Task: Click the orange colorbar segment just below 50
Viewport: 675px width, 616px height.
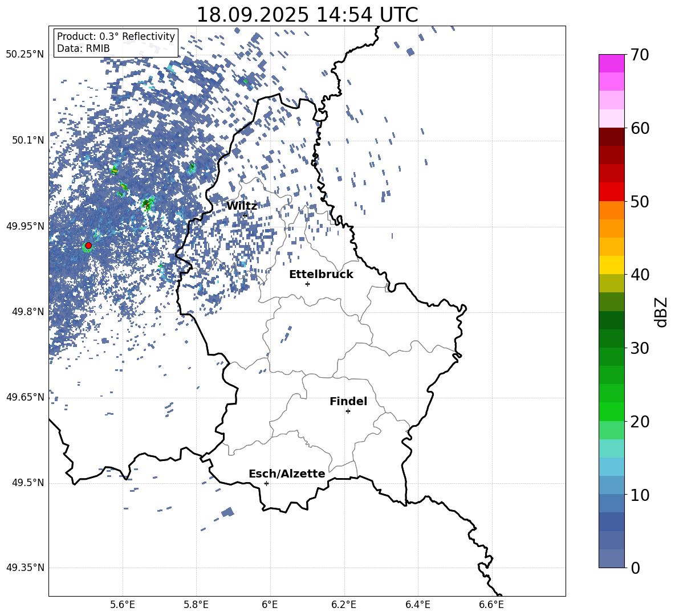Action: (x=611, y=210)
